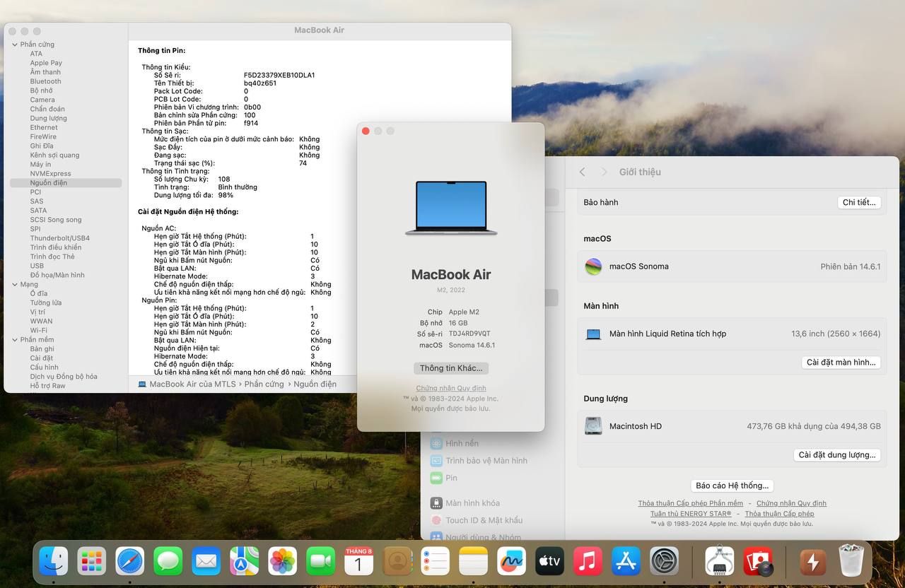Click the serial number TDJ4RD9VQT
This screenshot has width=905, height=588.
pyautogui.click(x=469, y=334)
